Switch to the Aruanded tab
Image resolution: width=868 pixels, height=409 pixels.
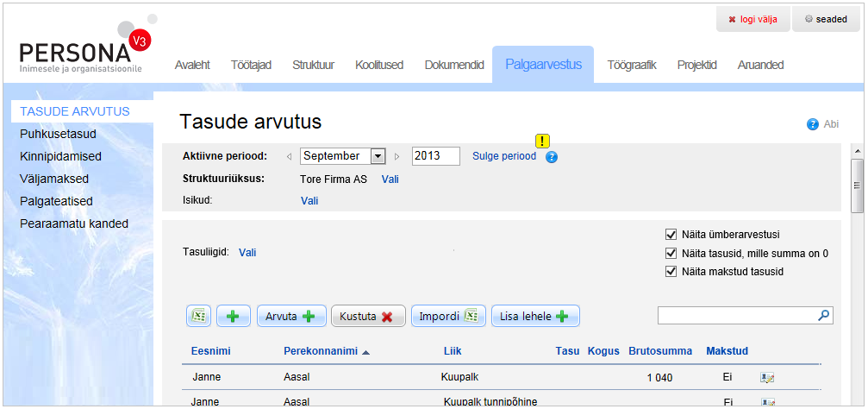(760, 65)
